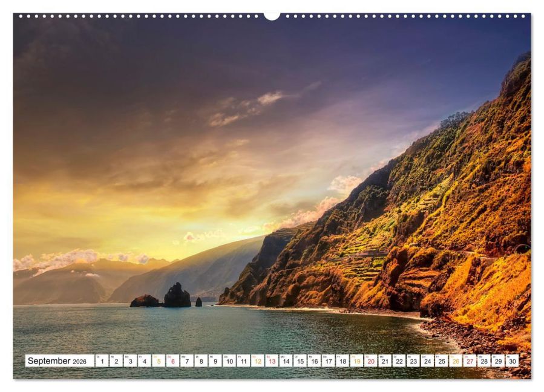The width and height of the screenshot is (544, 392).
Task: Select day 11 in the calendar strip
Action: tap(243, 361)
